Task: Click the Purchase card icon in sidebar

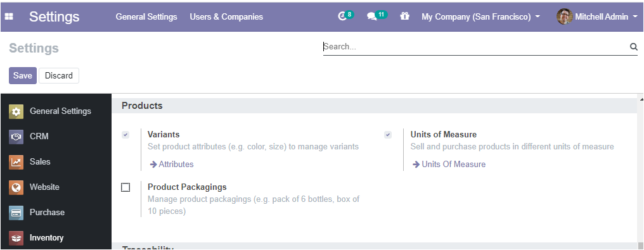Action: (x=16, y=213)
